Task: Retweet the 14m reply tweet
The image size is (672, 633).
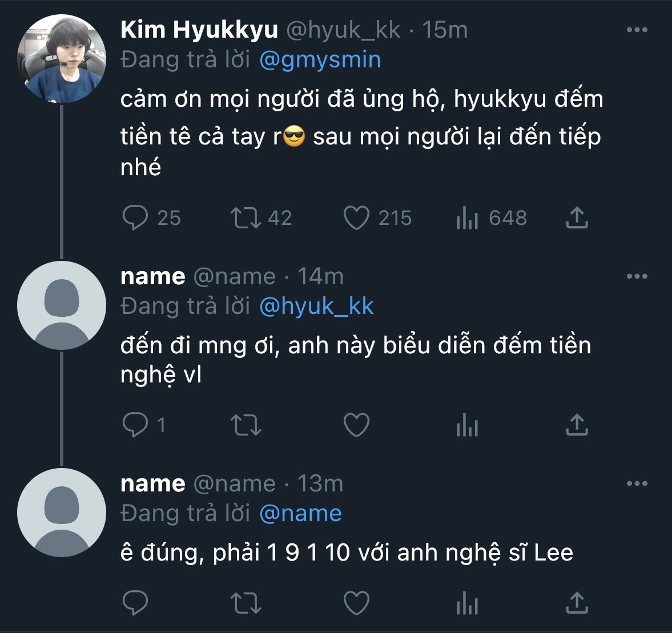Action: click(x=246, y=425)
